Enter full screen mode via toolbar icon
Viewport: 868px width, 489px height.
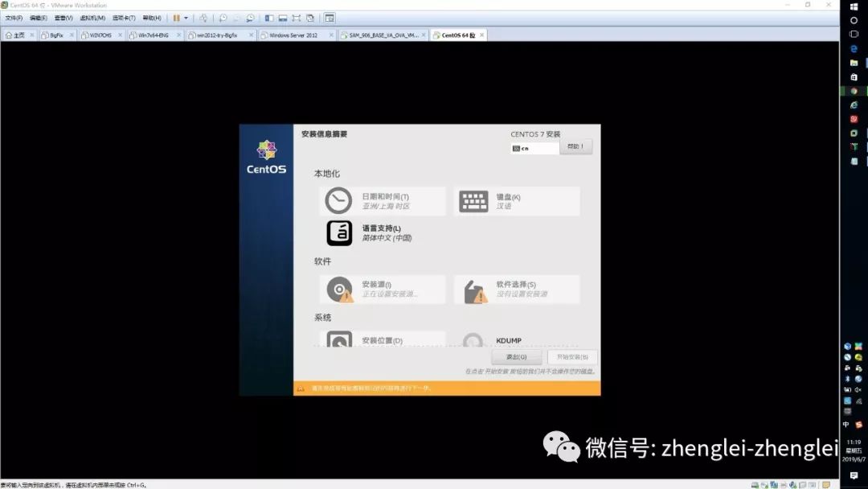(x=296, y=18)
